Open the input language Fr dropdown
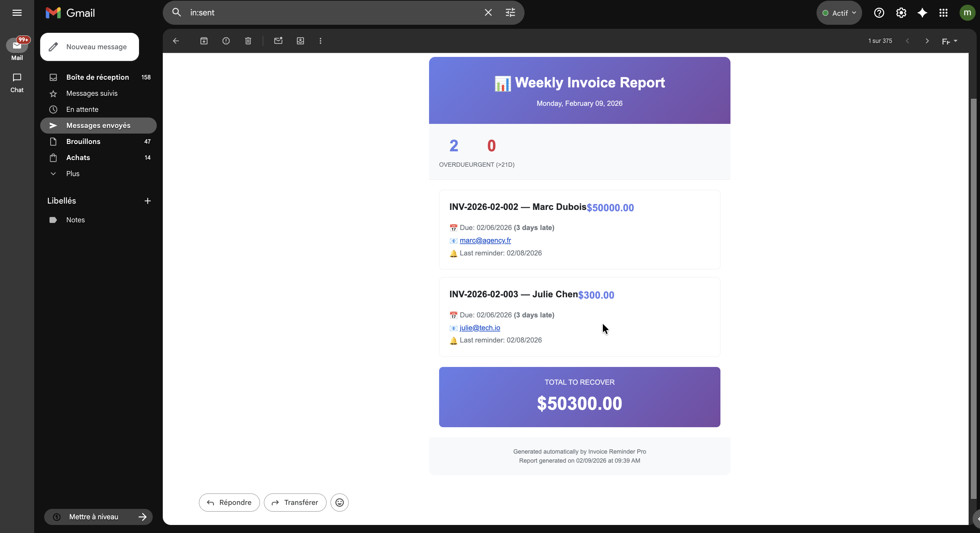This screenshot has height=533, width=980. [949, 41]
